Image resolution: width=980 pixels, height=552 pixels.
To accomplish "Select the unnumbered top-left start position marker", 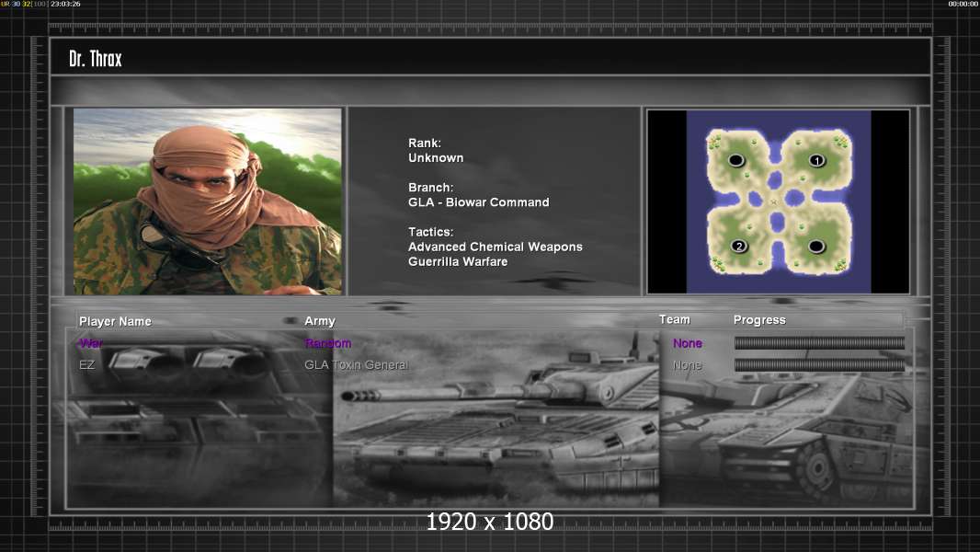I will point(736,160).
